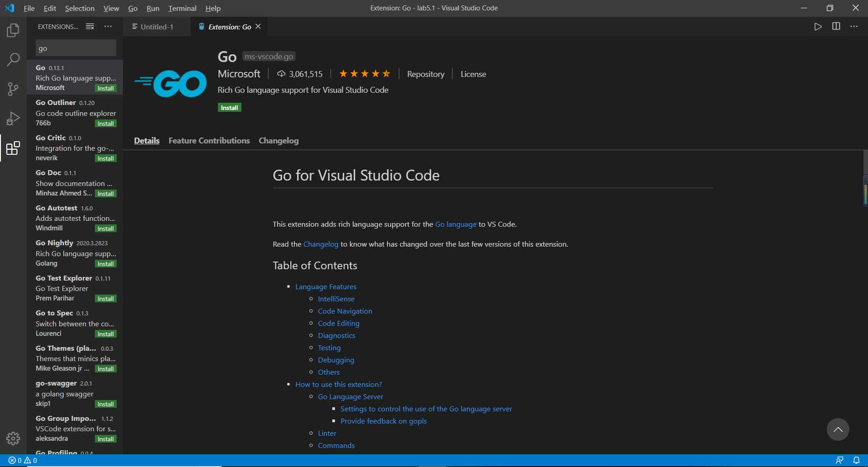Screen dimensions: 868x467
Task: Click the Microsoft publisher name
Action: [239, 74]
